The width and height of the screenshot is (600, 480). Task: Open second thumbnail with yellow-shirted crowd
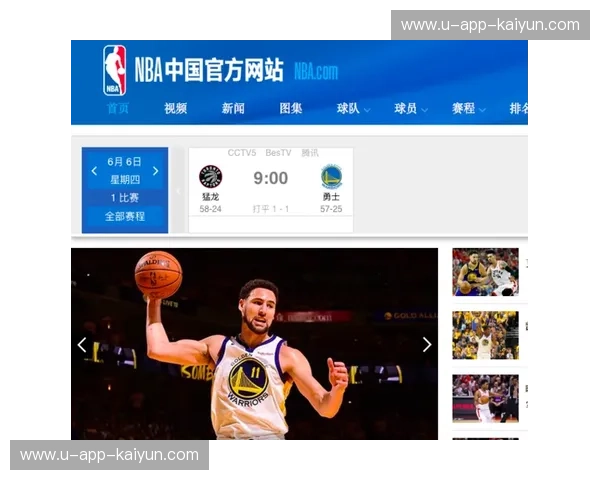tap(485, 335)
